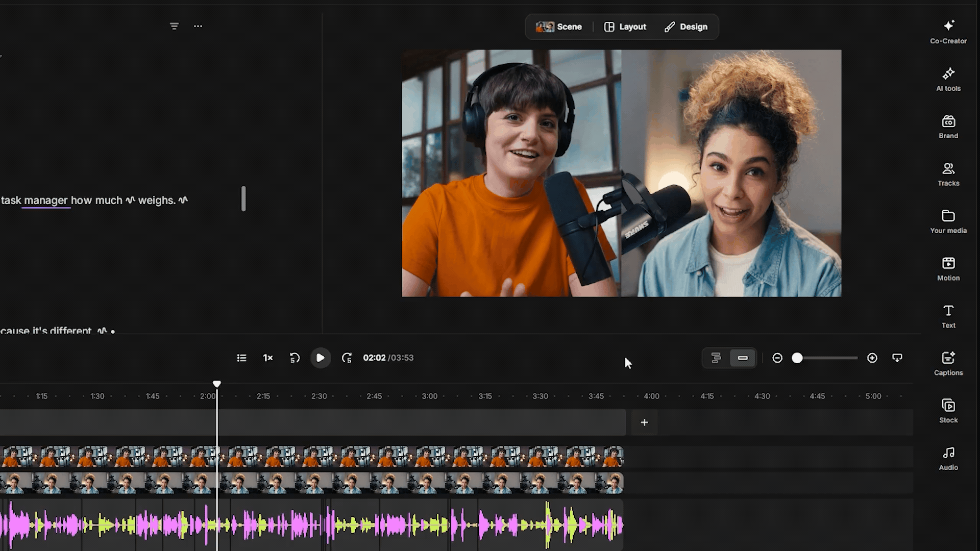Click the list view icon near playback
Viewport: 980px width, 551px height.
(242, 358)
